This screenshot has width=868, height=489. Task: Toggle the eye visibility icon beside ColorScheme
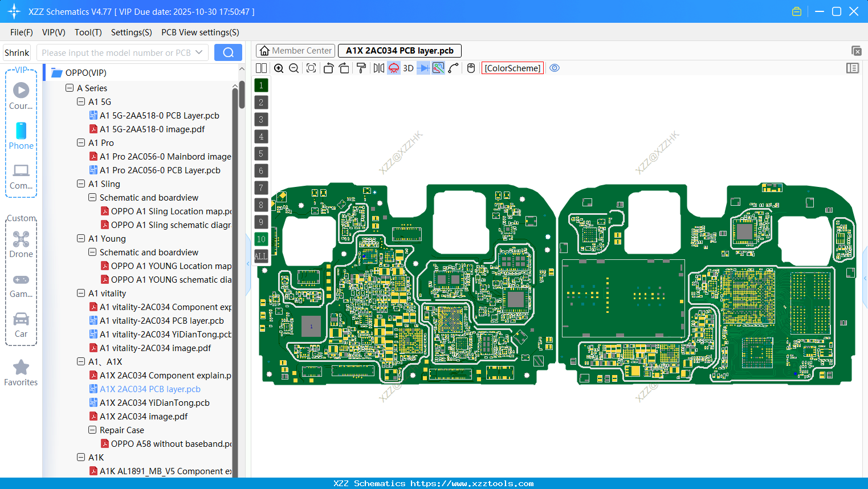coord(554,68)
